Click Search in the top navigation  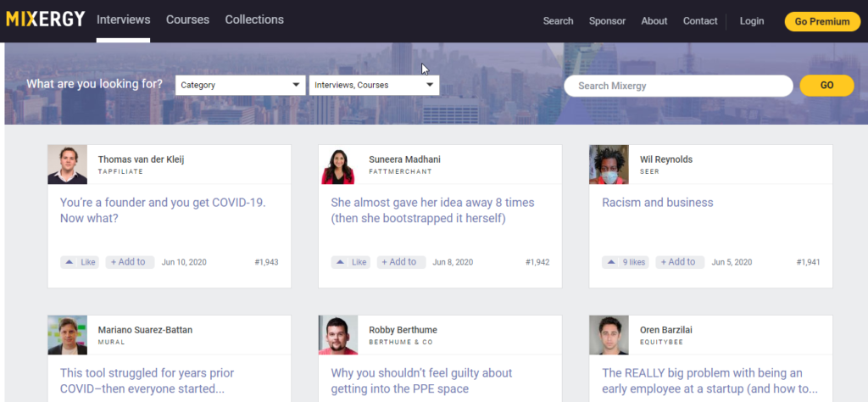(x=558, y=21)
